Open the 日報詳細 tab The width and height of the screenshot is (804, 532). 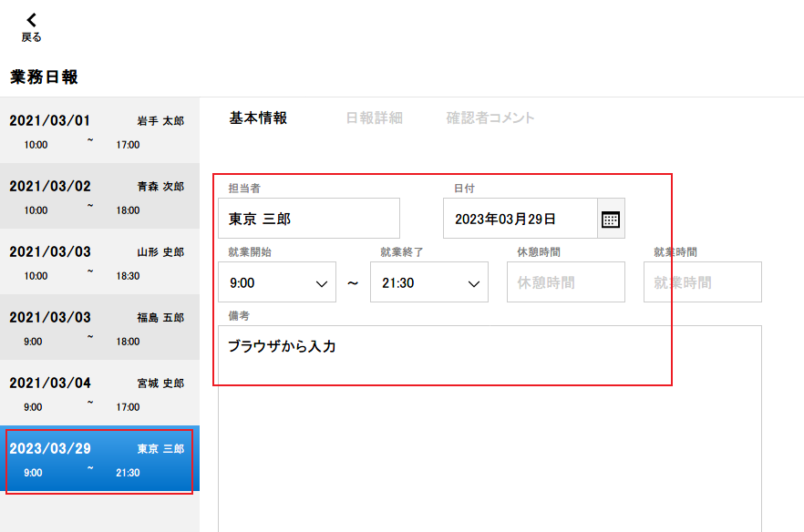pyautogui.click(x=374, y=118)
